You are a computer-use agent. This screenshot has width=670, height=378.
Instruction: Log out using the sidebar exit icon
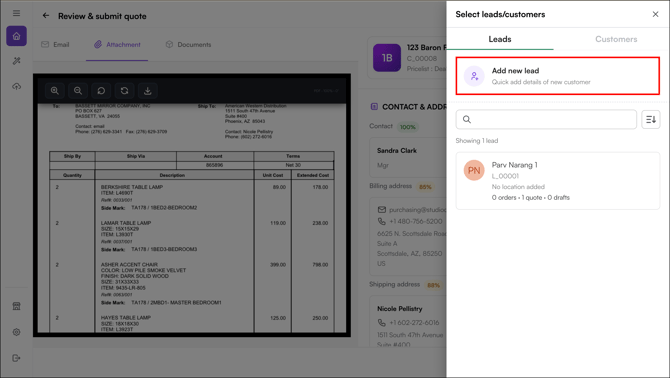(16, 358)
